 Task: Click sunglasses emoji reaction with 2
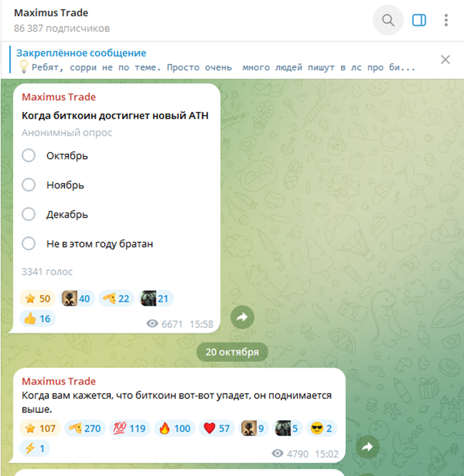(322, 429)
